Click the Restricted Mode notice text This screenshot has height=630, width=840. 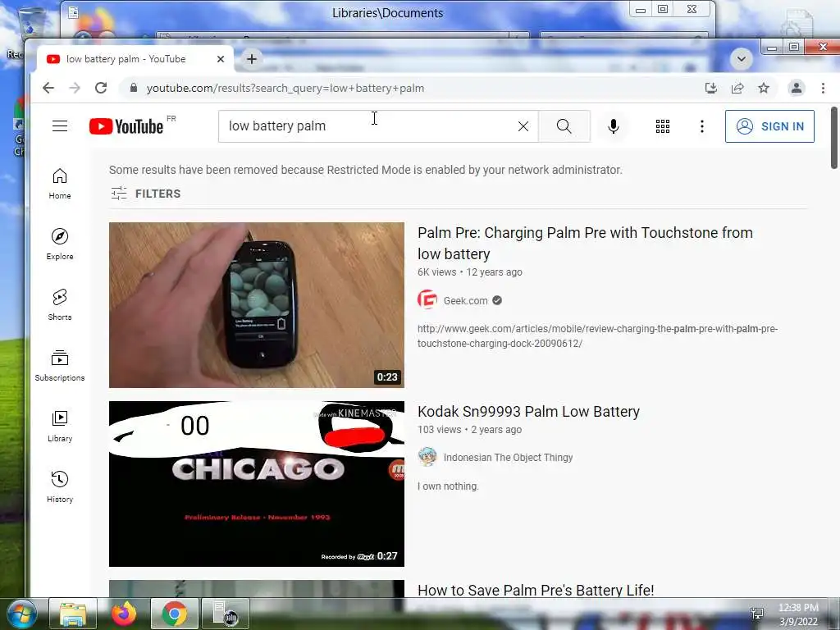pos(365,170)
